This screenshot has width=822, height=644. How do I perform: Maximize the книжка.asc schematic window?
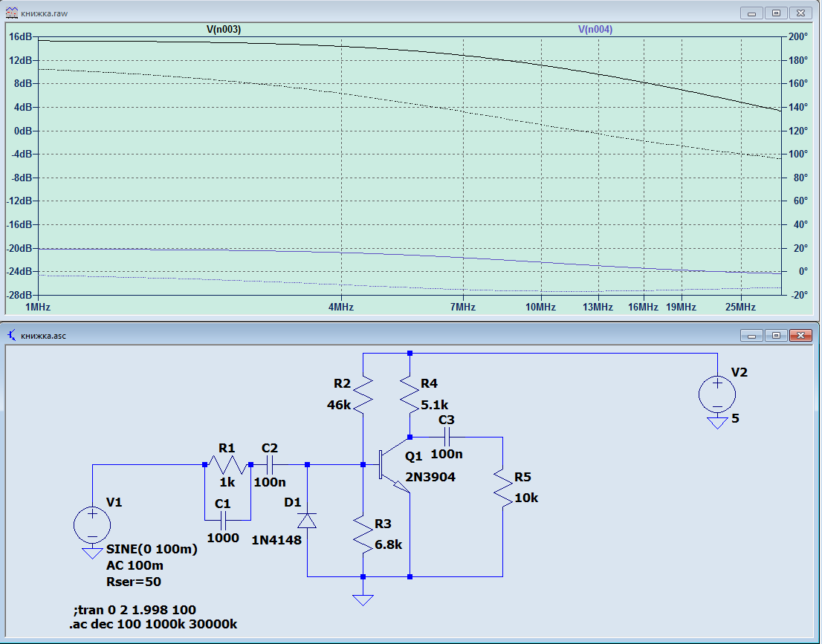pyautogui.click(x=777, y=335)
